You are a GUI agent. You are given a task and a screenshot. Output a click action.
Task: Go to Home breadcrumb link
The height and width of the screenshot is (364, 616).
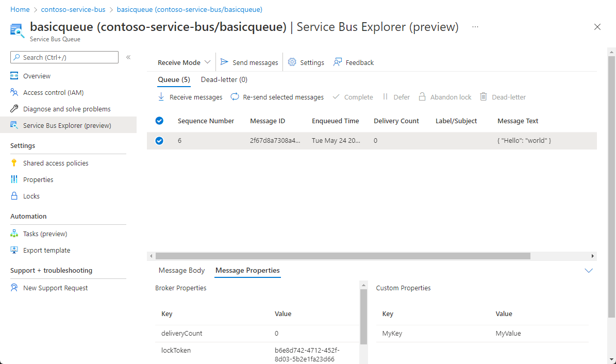20,9
